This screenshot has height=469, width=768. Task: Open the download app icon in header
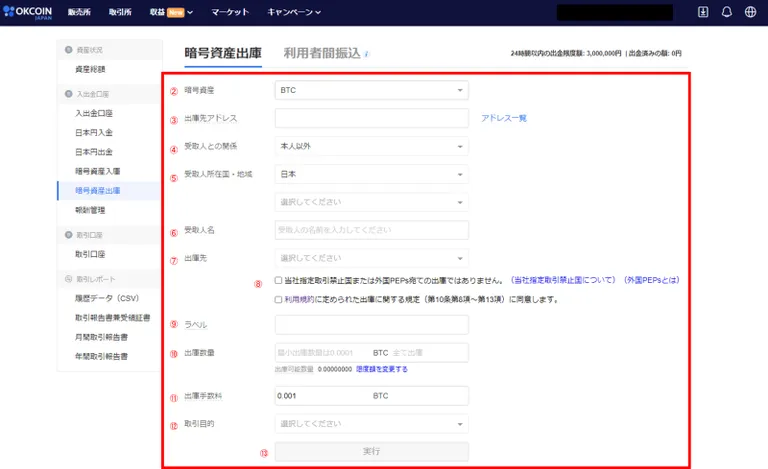pyautogui.click(x=703, y=12)
